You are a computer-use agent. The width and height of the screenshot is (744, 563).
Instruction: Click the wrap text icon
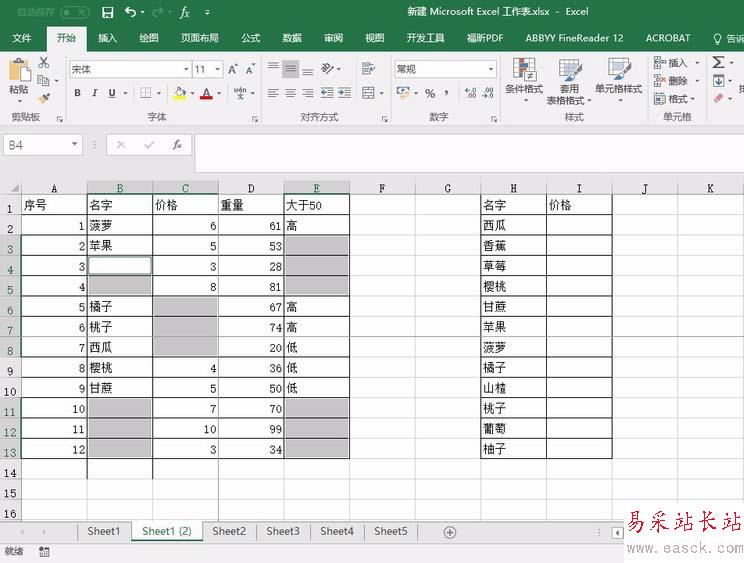(x=368, y=68)
